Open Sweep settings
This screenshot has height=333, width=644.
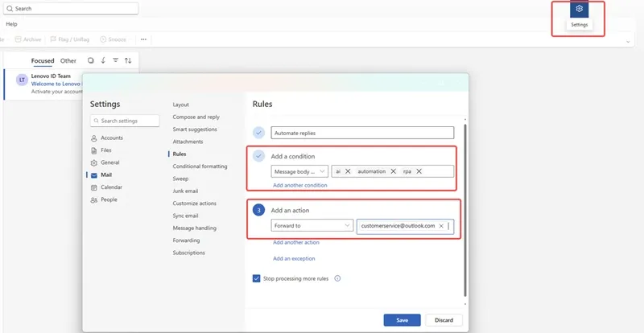pyautogui.click(x=180, y=179)
